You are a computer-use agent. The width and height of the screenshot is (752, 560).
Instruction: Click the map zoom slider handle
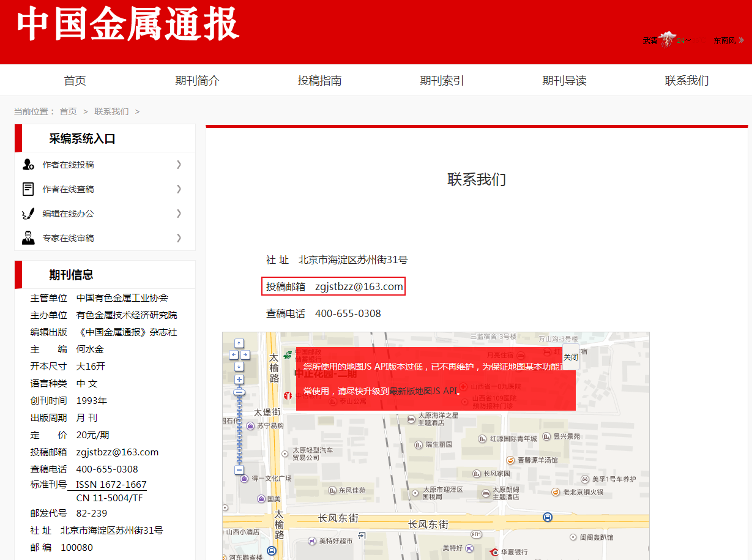pyautogui.click(x=239, y=392)
